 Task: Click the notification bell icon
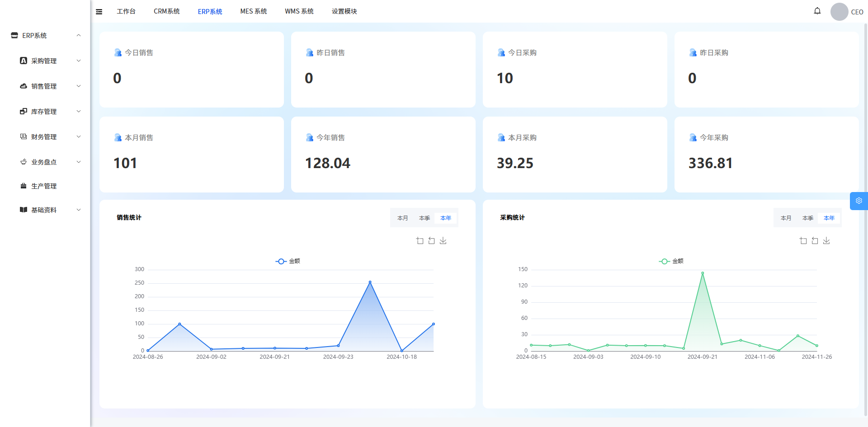tap(817, 11)
